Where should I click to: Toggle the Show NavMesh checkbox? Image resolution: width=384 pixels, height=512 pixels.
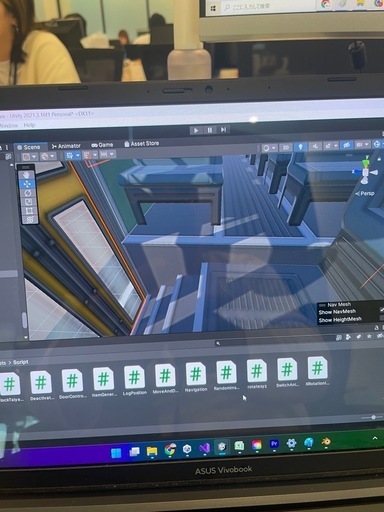(x=382, y=310)
